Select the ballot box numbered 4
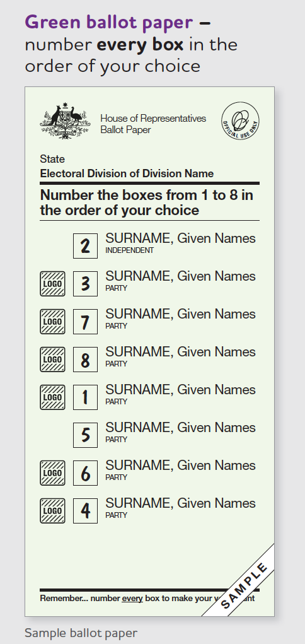Screen dimensions: 305x644 click(x=85, y=510)
